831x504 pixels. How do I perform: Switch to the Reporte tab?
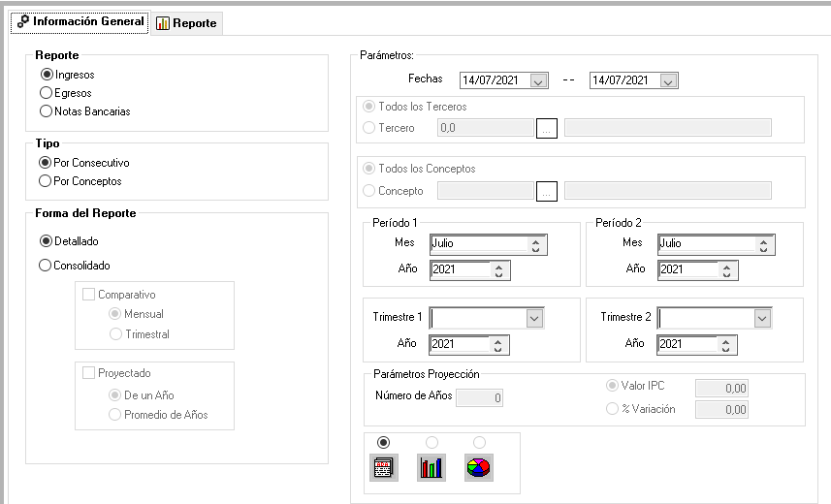(x=186, y=23)
